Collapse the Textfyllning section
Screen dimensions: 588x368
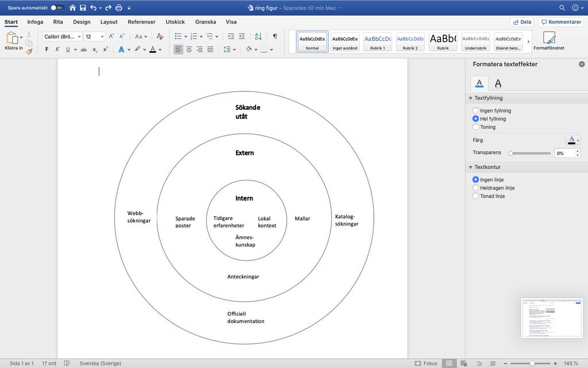[x=470, y=98]
